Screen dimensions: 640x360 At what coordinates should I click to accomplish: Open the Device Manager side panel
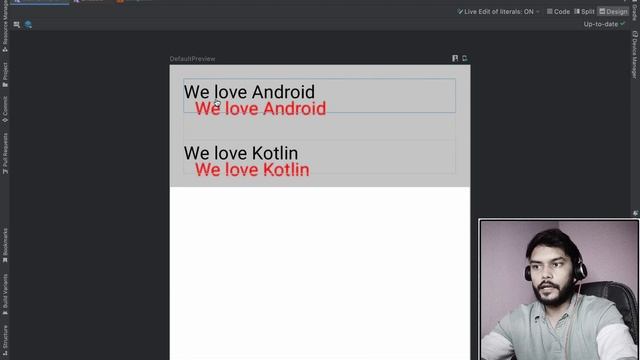point(635,55)
